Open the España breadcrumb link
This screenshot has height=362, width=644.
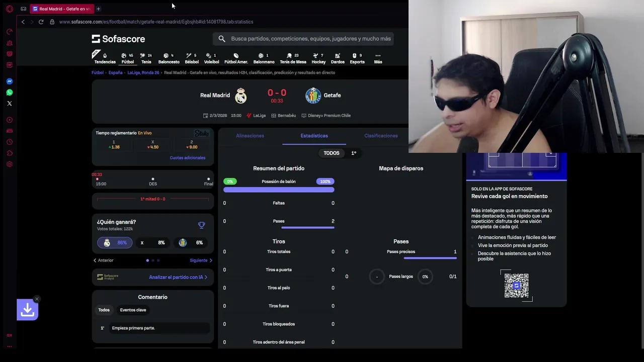click(x=115, y=72)
